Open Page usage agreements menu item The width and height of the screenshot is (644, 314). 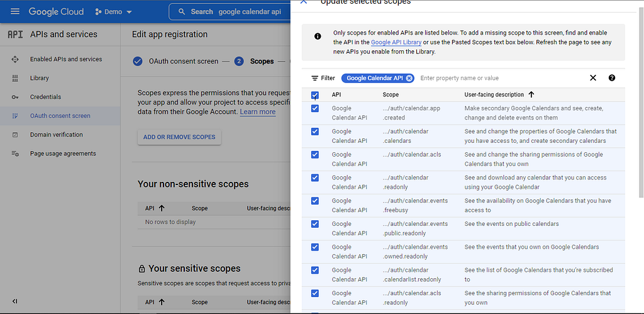click(x=63, y=154)
